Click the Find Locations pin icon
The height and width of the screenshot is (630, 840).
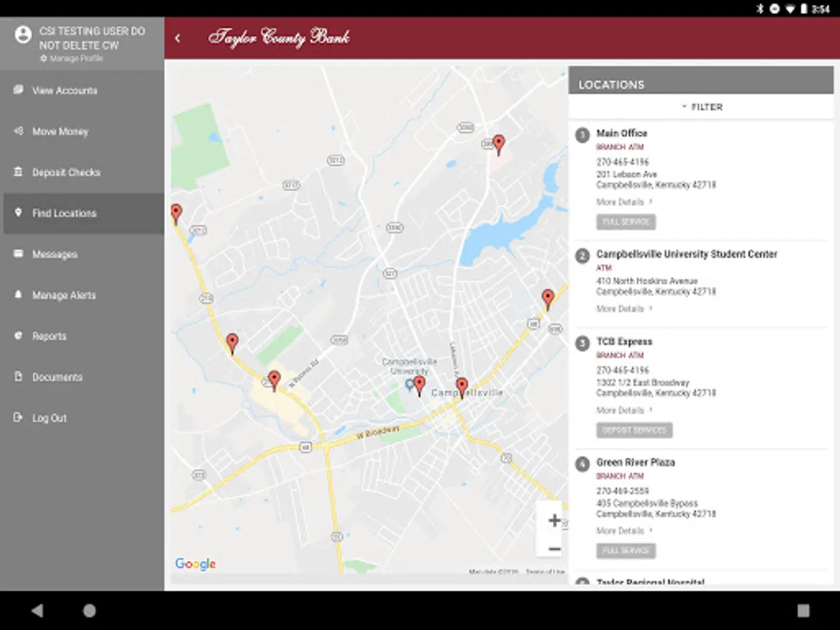[x=18, y=213]
